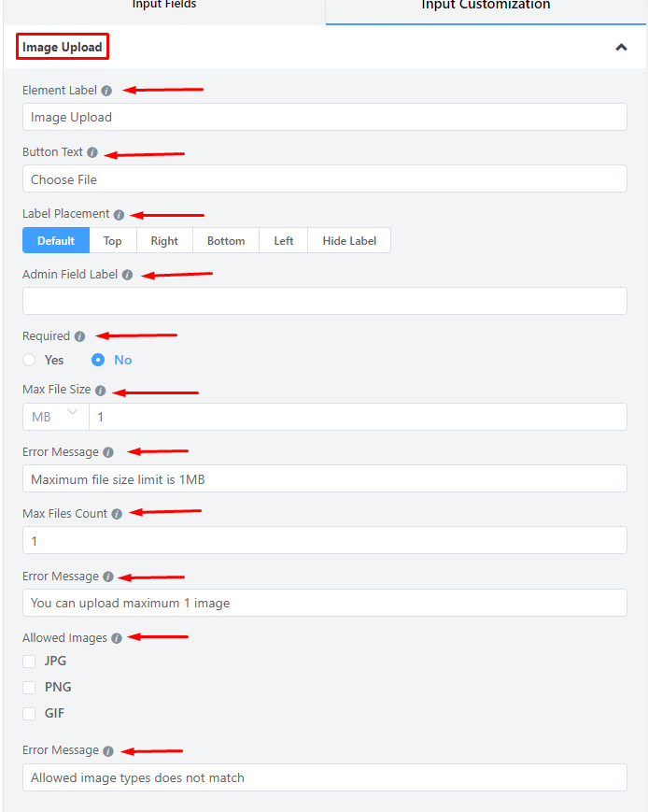Click the info icon next to Button Text
This screenshot has width=648, height=812.
(x=92, y=152)
